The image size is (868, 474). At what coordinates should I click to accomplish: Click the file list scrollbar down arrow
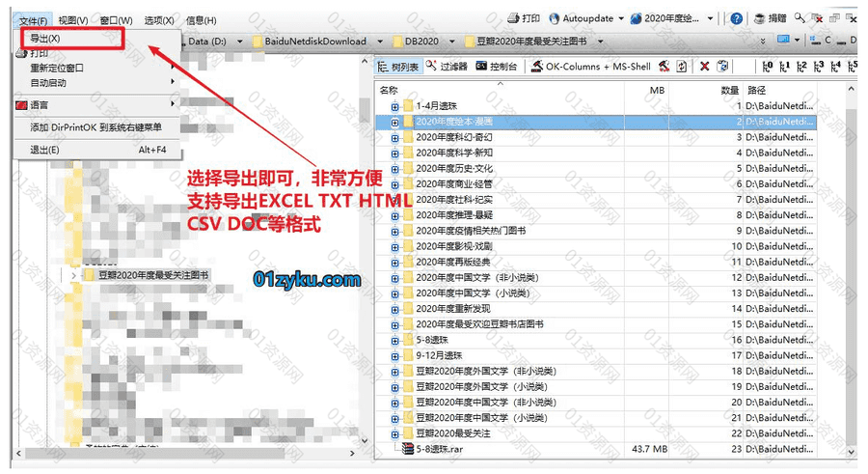(x=852, y=451)
